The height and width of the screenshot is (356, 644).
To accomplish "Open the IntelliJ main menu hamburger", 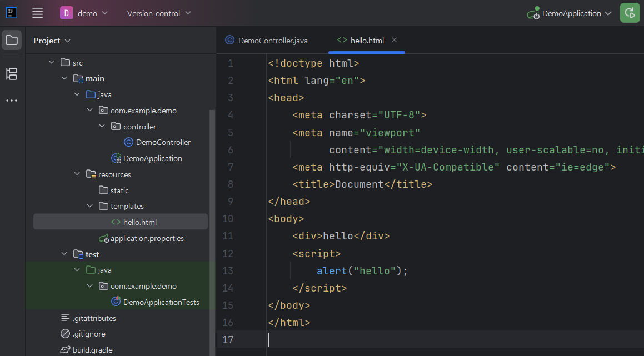I will 37,13.
